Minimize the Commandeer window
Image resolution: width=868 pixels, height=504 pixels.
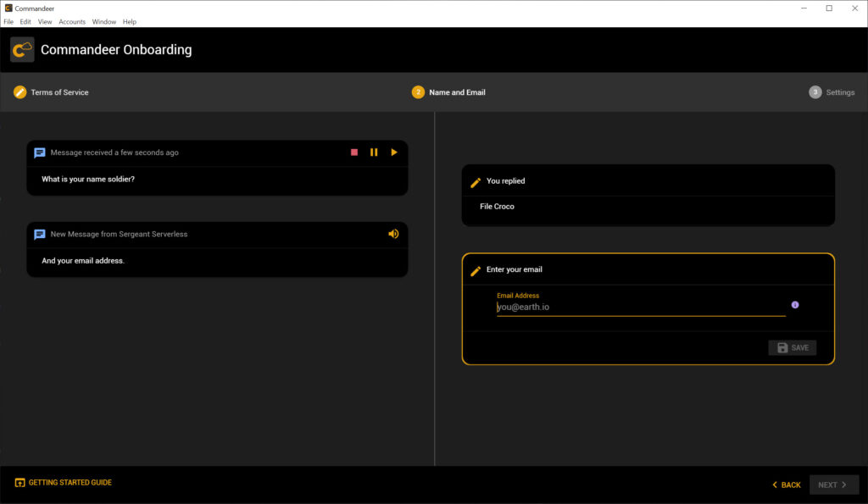coord(804,8)
